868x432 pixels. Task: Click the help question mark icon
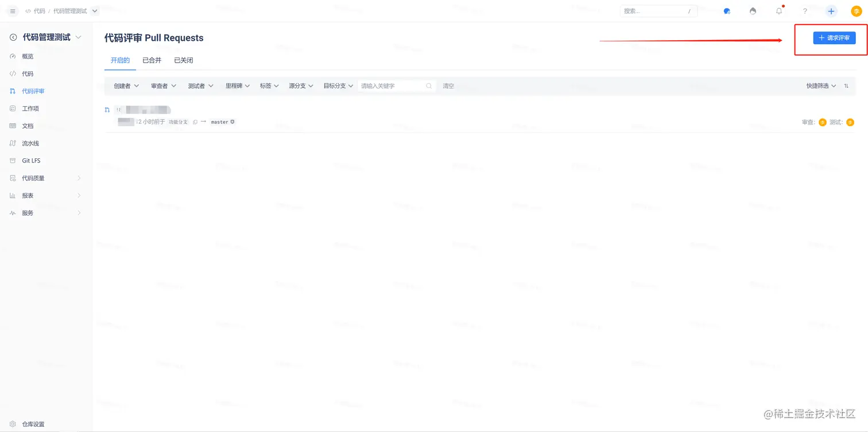pos(805,11)
